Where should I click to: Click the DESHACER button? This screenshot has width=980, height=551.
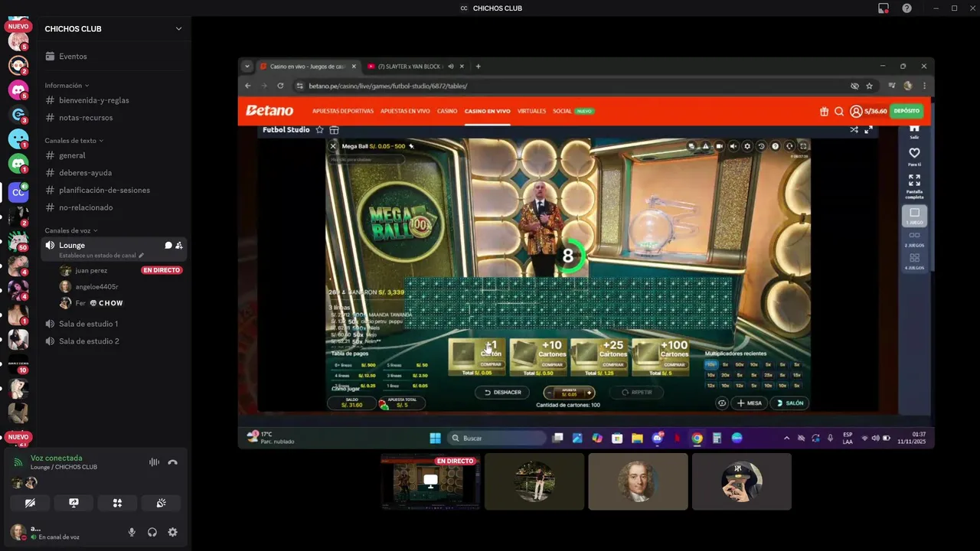pos(502,393)
